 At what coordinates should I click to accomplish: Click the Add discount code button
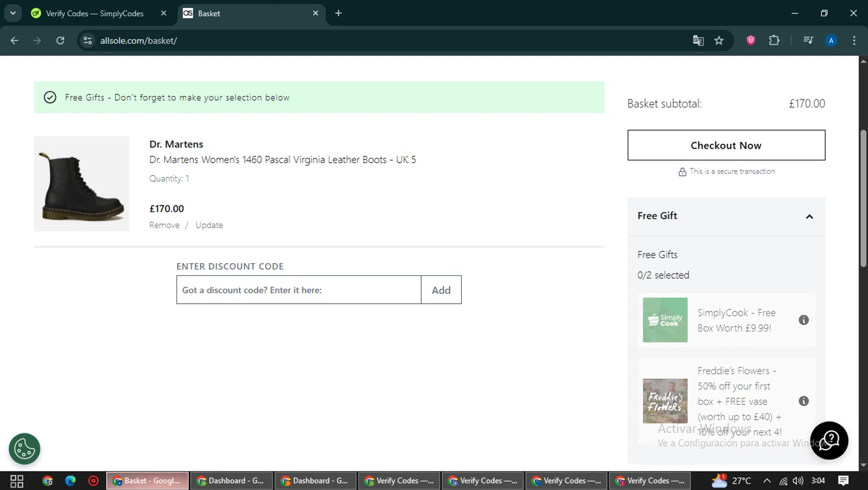point(441,290)
